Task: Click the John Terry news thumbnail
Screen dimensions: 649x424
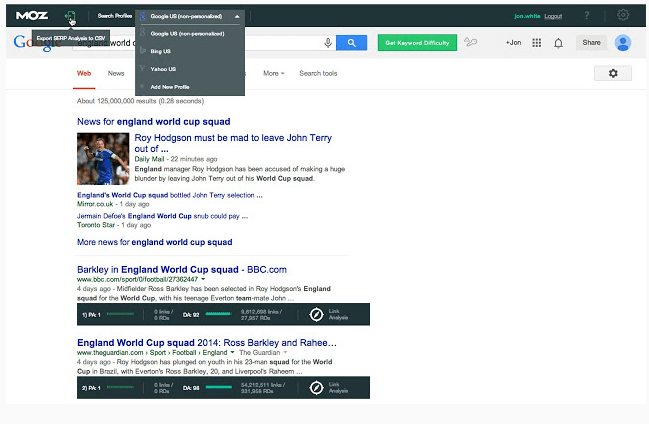Action: [103, 159]
